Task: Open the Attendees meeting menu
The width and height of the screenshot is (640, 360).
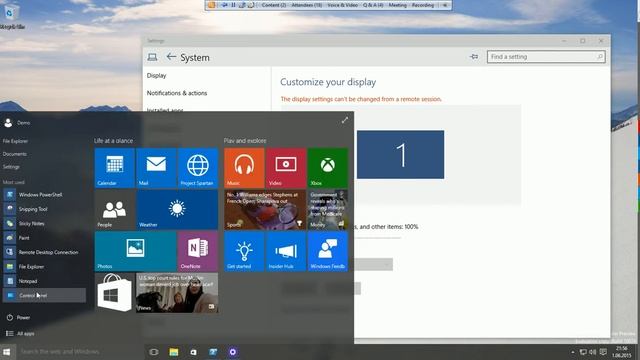Action: [x=307, y=5]
